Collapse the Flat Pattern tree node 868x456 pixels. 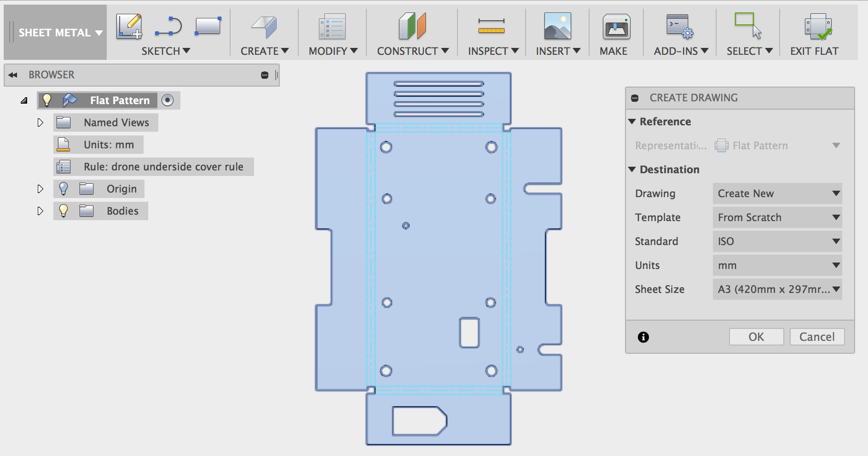click(24, 100)
